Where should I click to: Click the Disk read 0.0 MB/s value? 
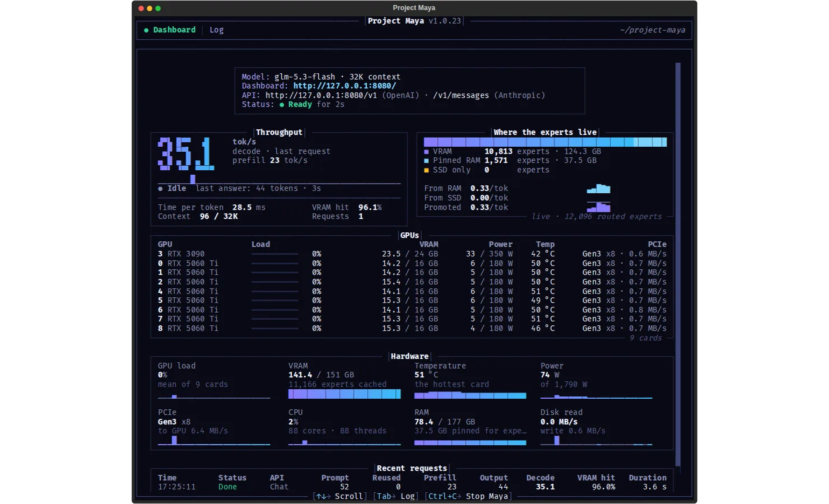click(x=559, y=422)
